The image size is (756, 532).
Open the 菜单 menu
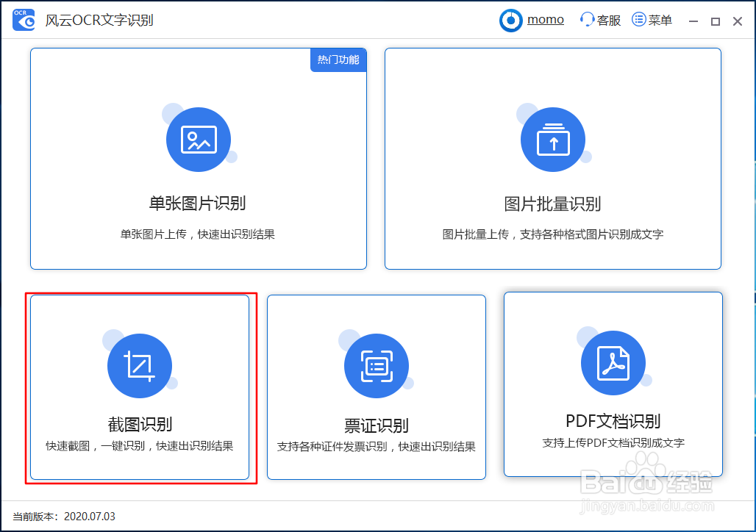[x=652, y=19]
